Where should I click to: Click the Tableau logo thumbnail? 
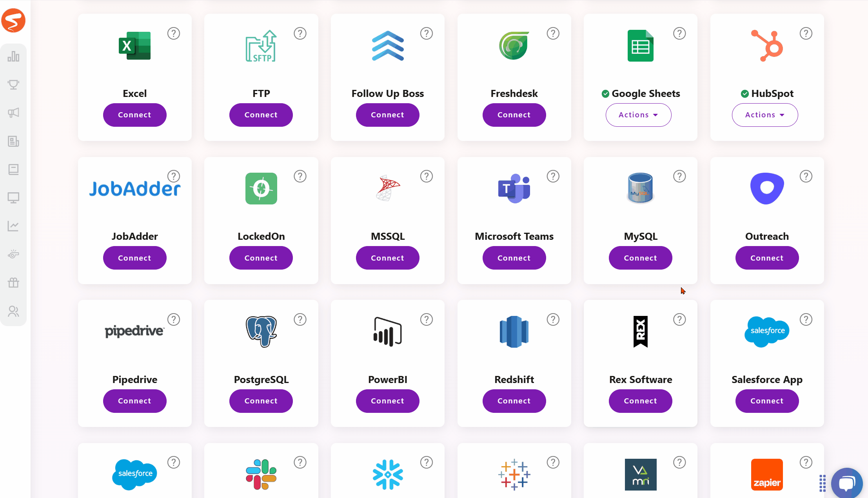click(514, 474)
